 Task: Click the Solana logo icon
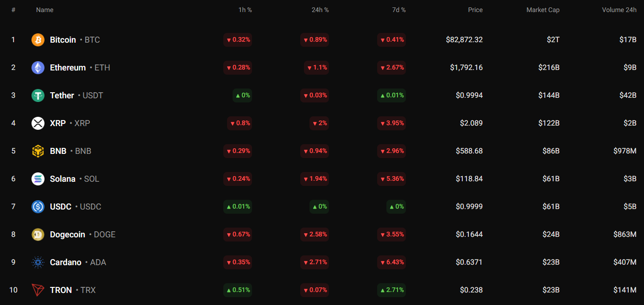click(x=38, y=179)
